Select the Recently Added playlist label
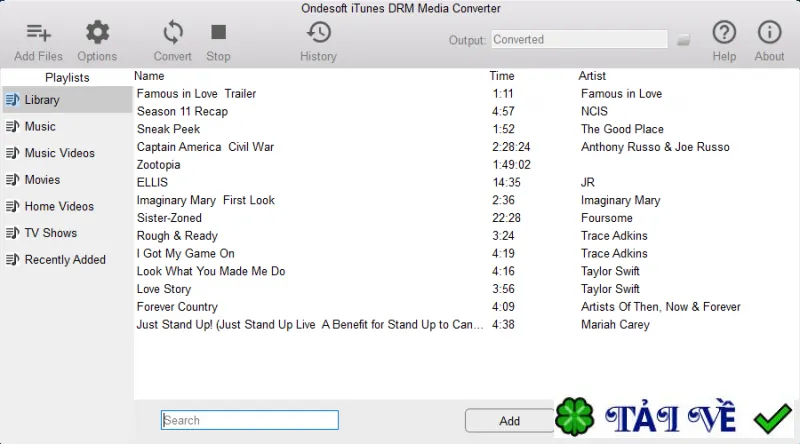 point(65,259)
